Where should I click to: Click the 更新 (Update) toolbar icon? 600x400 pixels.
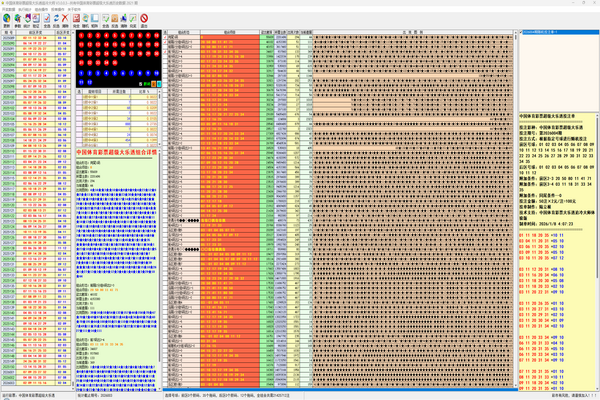coord(7,21)
